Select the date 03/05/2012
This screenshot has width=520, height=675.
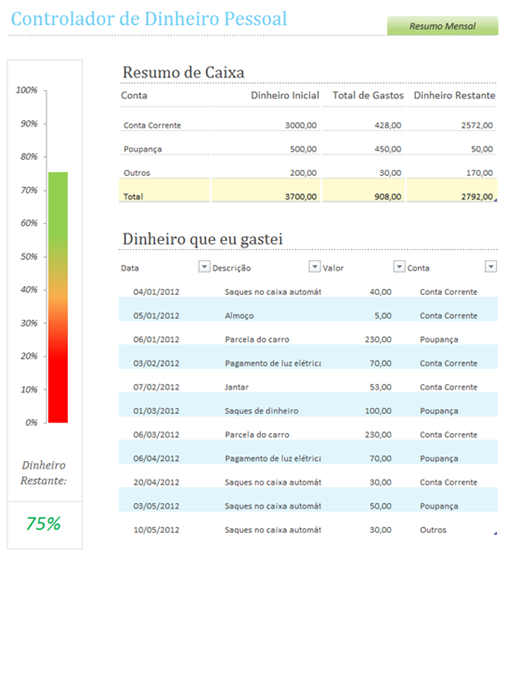point(156,506)
